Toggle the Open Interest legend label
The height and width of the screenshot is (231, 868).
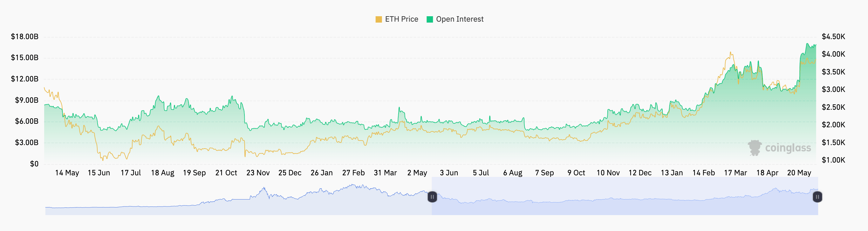point(459,19)
